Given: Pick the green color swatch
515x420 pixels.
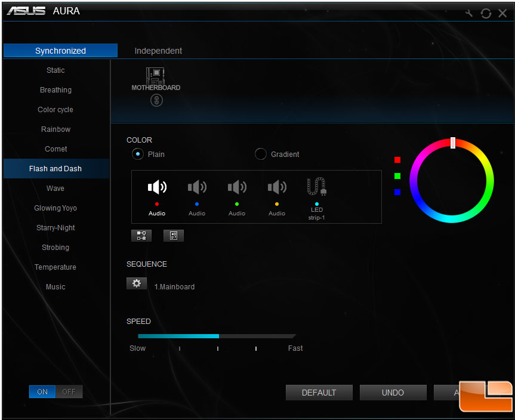Looking at the screenshot, I should [x=397, y=176].
